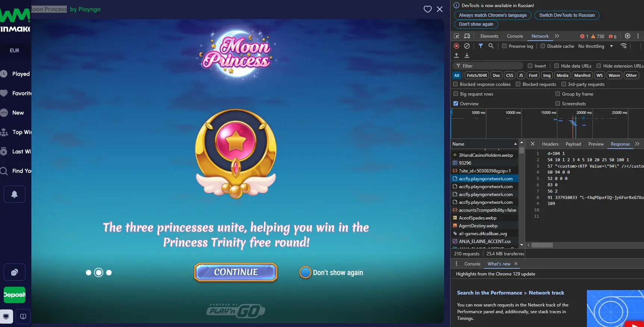Open network search with magnifier icon
Screen dimensions: 644x327
coord(491,46)
